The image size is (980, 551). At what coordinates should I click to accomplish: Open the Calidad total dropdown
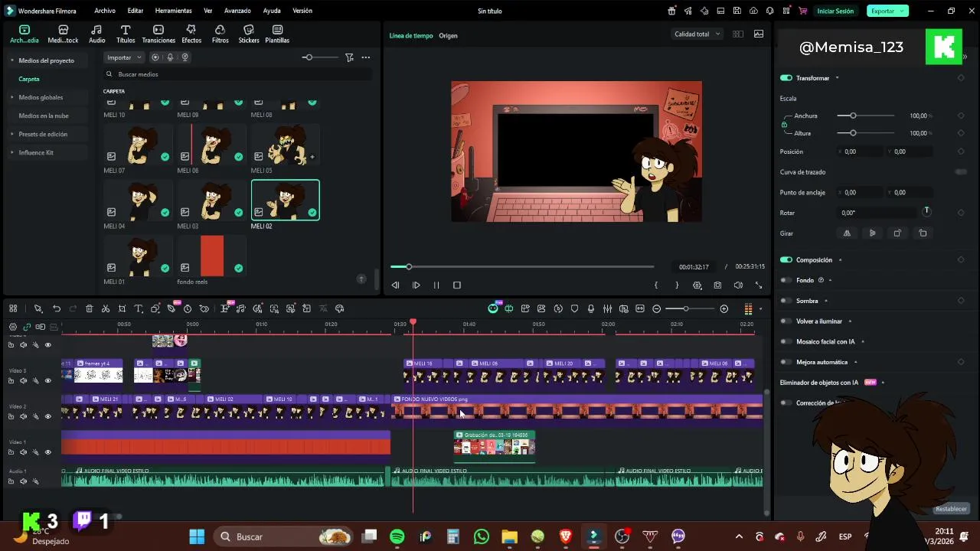point(697,34)
